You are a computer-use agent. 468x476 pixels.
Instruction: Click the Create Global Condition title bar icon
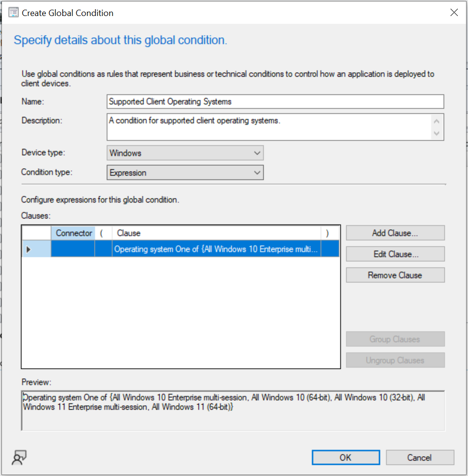click(x=14, y=13)
